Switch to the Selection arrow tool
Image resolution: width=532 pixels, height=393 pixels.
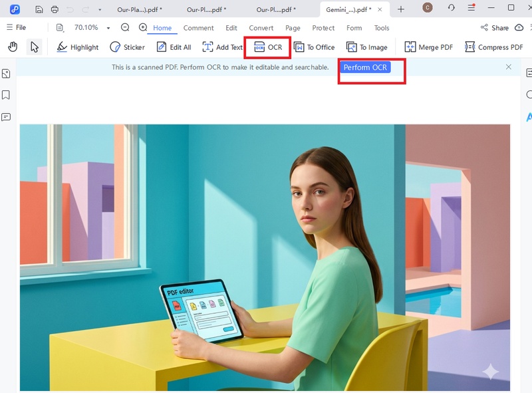point(33,47)
